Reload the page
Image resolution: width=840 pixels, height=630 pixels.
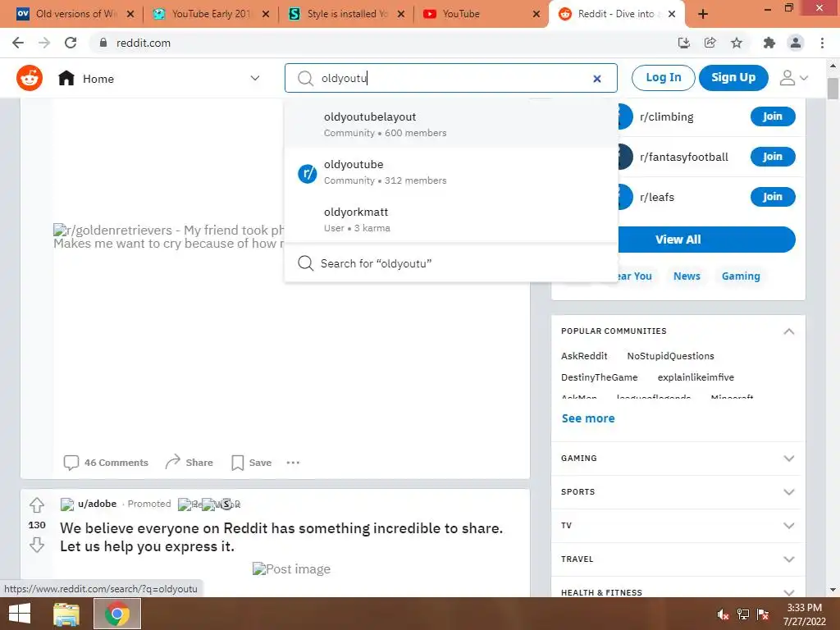[71, 43]
